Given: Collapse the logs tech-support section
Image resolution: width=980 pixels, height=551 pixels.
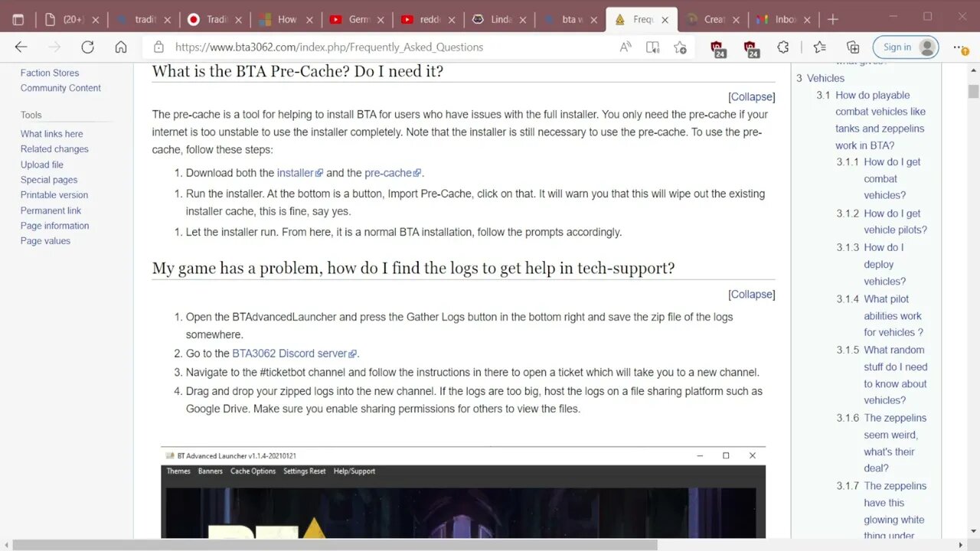Looking at the screenshot, I should [751, 295].
